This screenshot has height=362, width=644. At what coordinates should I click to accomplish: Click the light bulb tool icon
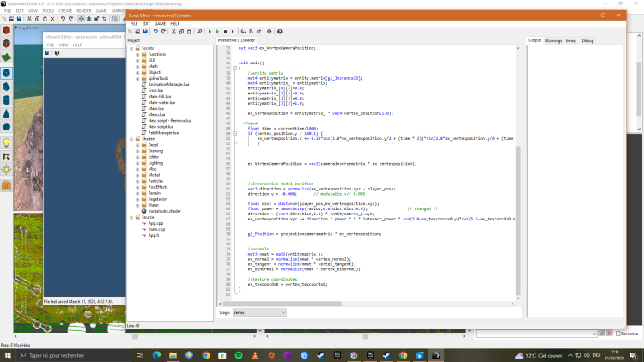(x=8, y=143)
